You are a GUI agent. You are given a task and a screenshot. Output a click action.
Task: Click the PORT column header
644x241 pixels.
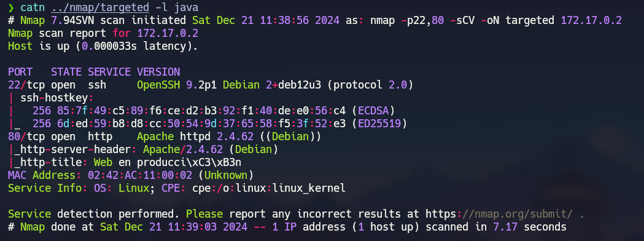[20, 72]
